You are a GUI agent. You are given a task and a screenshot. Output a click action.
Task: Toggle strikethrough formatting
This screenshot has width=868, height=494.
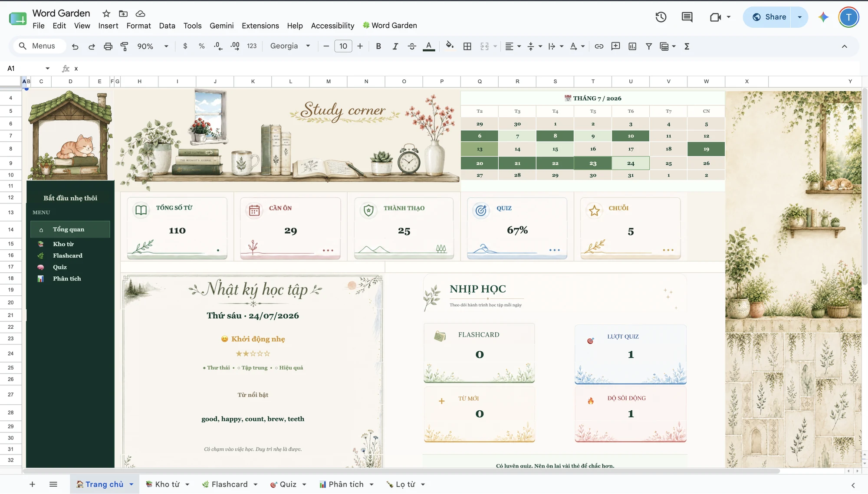click(412, 46)
